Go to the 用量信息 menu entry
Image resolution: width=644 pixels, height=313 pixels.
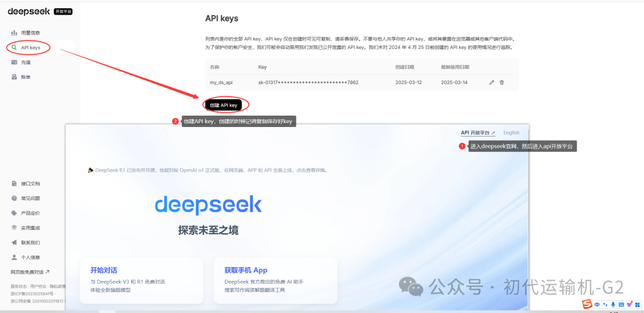coord(30,32)
